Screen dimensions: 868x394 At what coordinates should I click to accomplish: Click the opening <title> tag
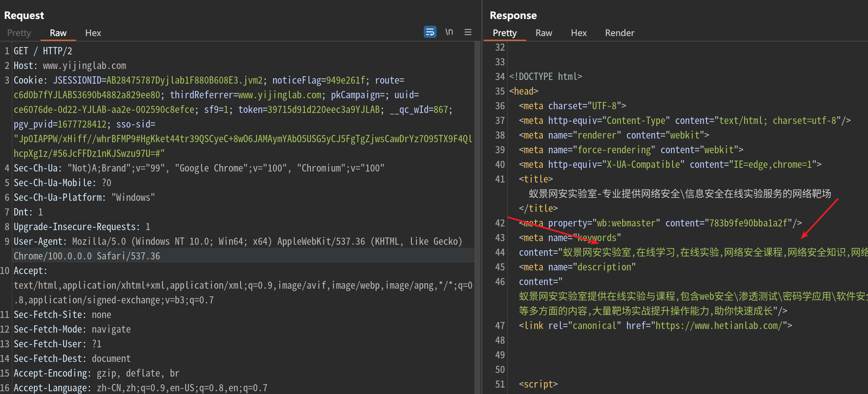(536, 179)
